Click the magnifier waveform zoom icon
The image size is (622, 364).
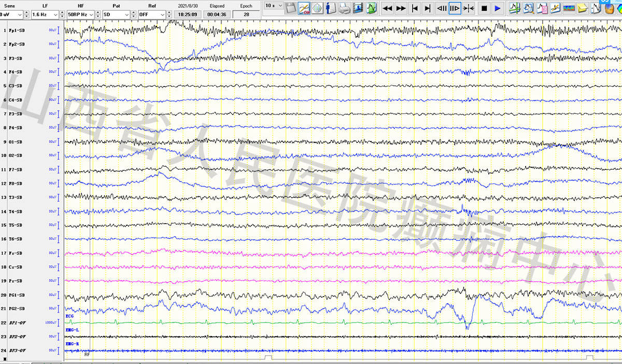tap(528, 8)
